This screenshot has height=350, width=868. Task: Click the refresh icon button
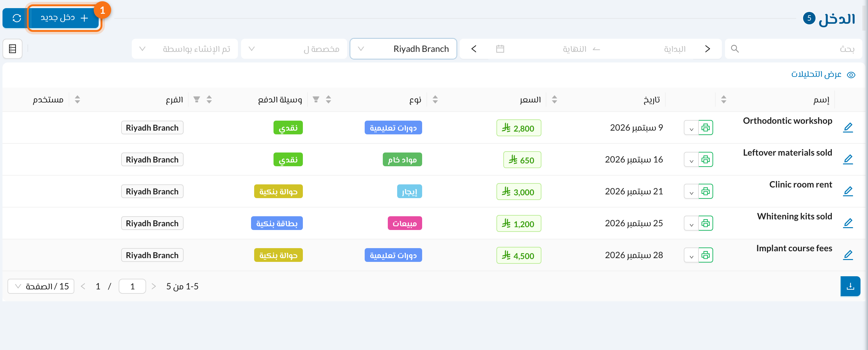[x=17, y=18]
